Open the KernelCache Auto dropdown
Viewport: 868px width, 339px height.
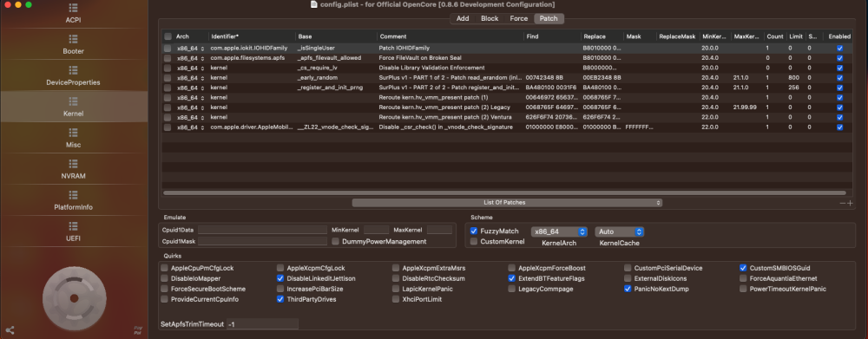click(620, 231)
